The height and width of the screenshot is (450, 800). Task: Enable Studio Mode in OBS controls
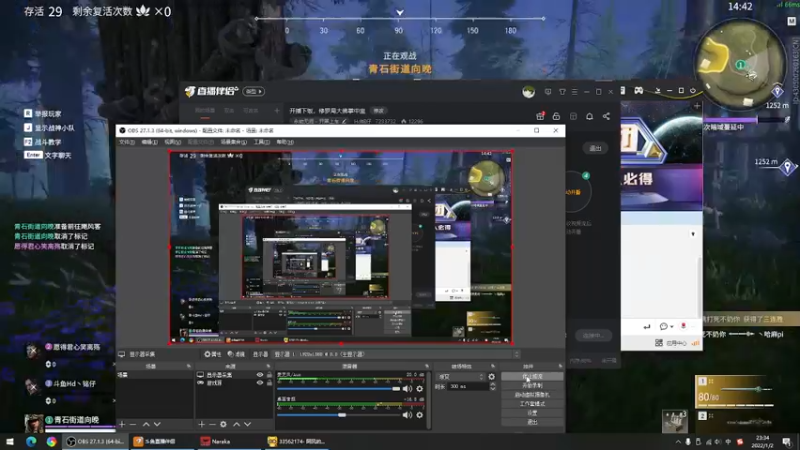tap(532, 404)
